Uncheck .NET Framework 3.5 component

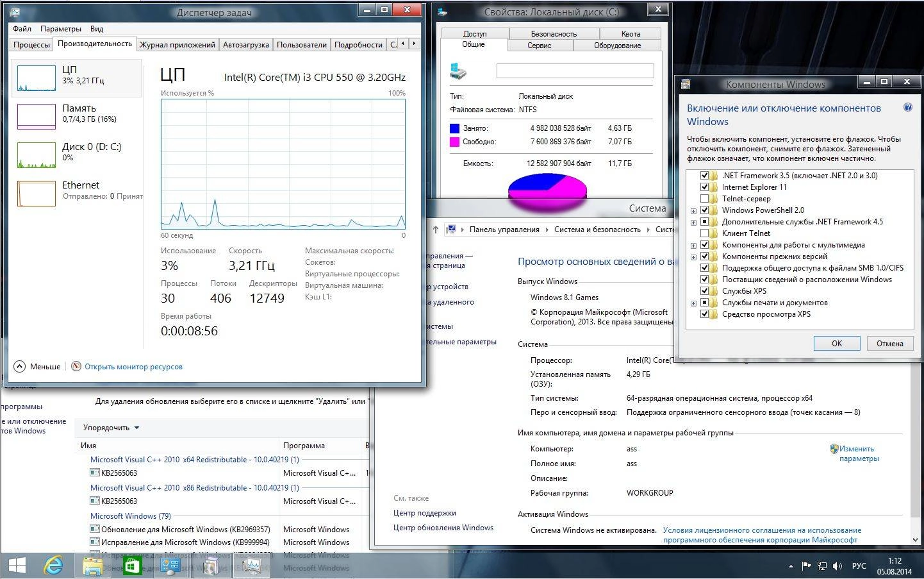click(705, 176)
